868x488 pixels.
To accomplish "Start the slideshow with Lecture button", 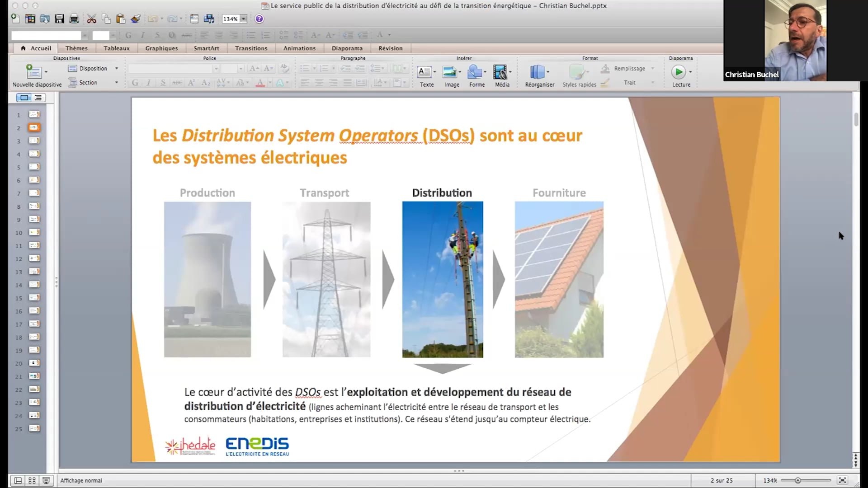I will pos(678,72).
